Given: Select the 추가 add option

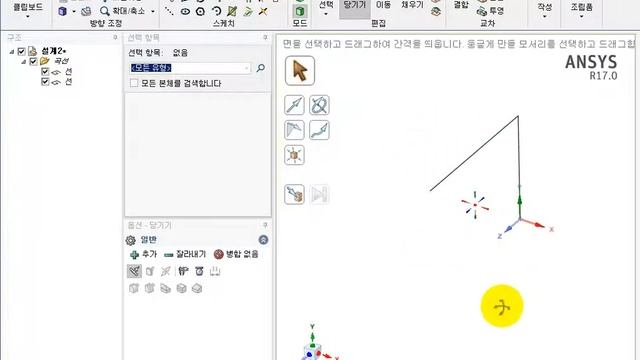Looking at the screenshot, I should (x=143, y=254).
